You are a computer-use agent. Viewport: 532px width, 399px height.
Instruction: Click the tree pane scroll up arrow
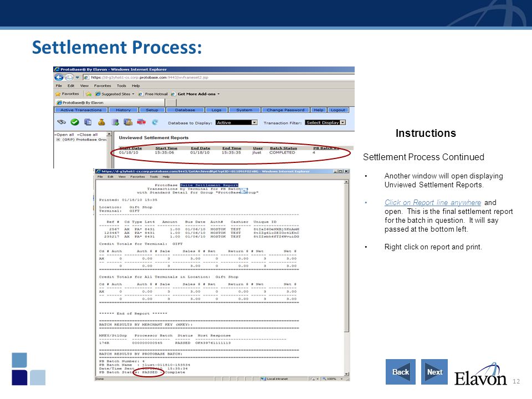click(x=109, y=134)
